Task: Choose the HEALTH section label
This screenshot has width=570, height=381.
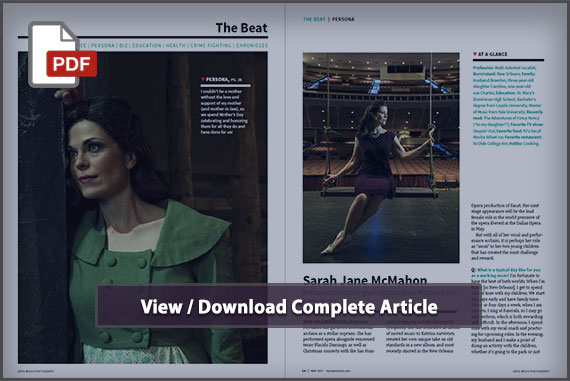Action: click(176, 45)
